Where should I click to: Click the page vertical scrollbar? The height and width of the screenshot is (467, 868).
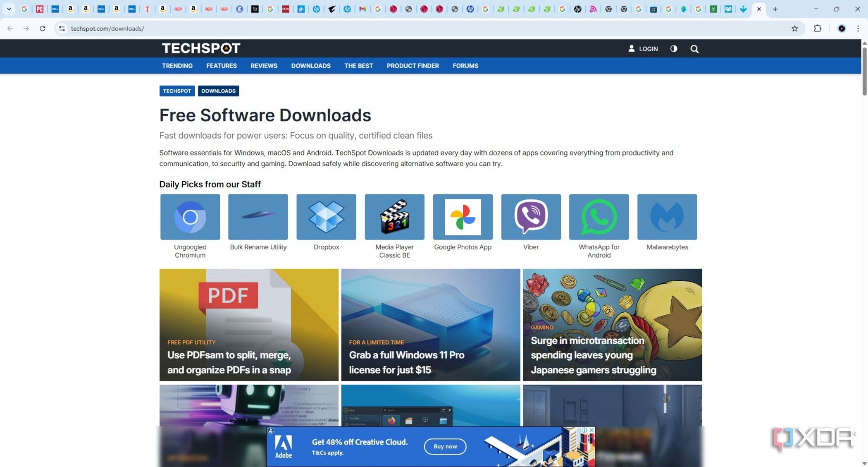(864, 71)
